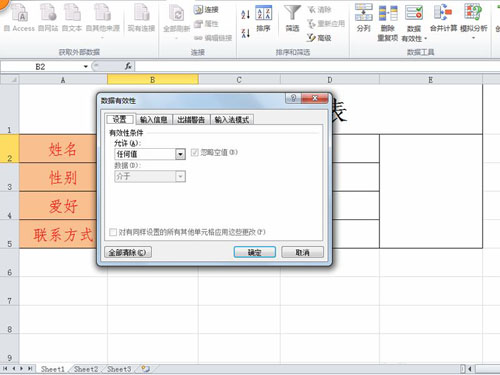Open Data Validation (有效性) dropdown arrow

425,39
